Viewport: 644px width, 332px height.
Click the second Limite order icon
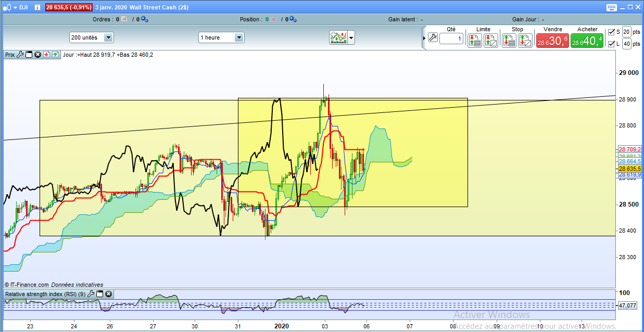(x=491, y=40)
